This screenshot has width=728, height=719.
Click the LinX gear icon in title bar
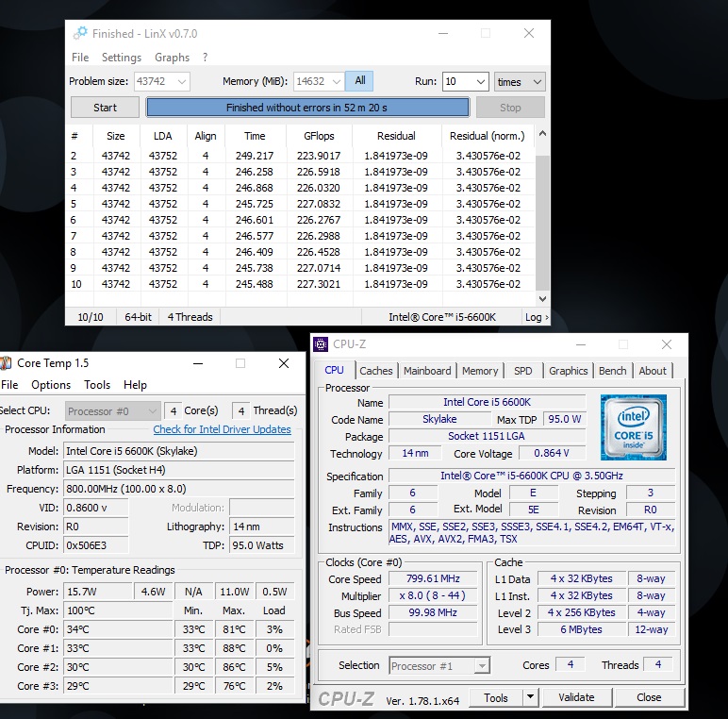pyautogui.click(x=80, y=33)
